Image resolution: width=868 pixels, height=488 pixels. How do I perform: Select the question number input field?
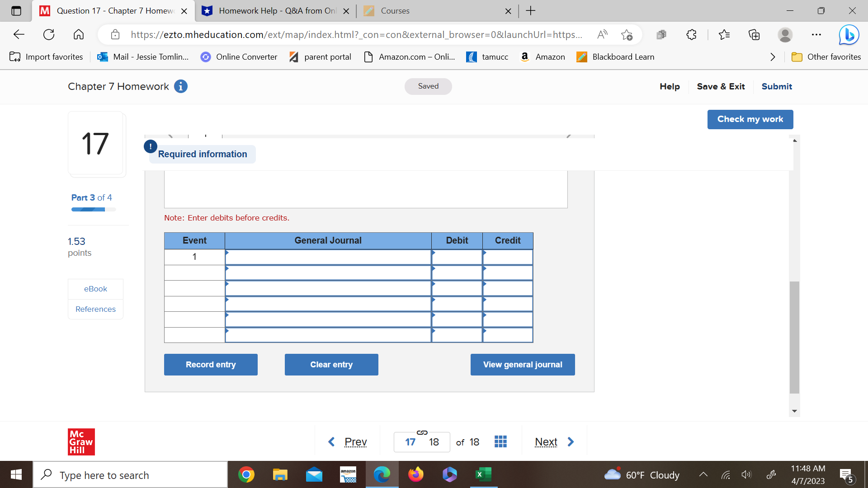click(410, 441)
